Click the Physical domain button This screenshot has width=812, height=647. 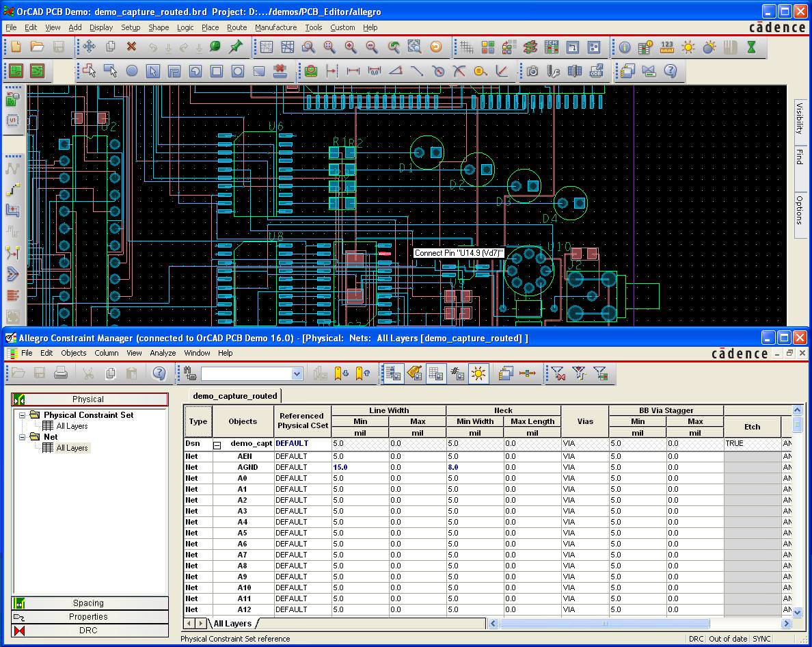click(x=90, y=399)
